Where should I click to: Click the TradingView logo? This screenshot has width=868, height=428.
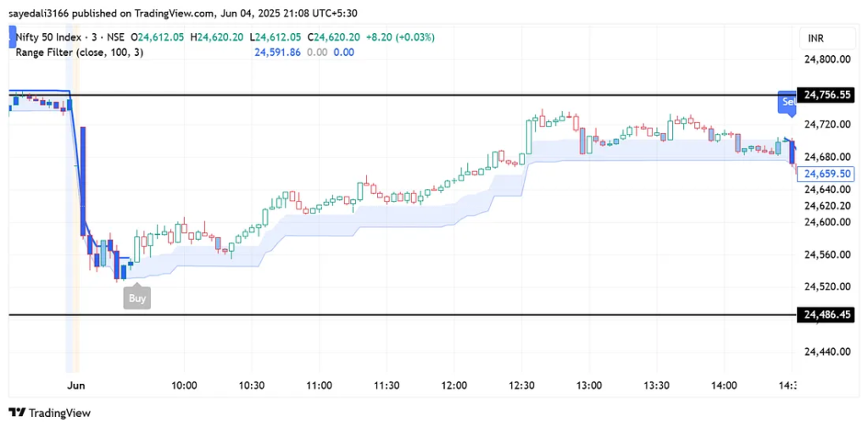(x=50, y=413)
